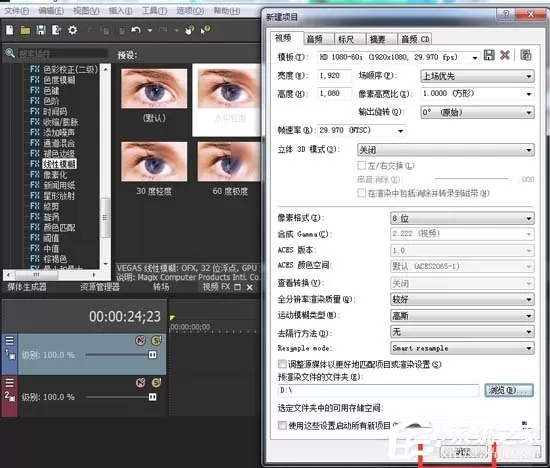The width and height of the screenshot is (550, 468).
Task: Switch to the 音频 tab in dialog
Action: (315, 39)
